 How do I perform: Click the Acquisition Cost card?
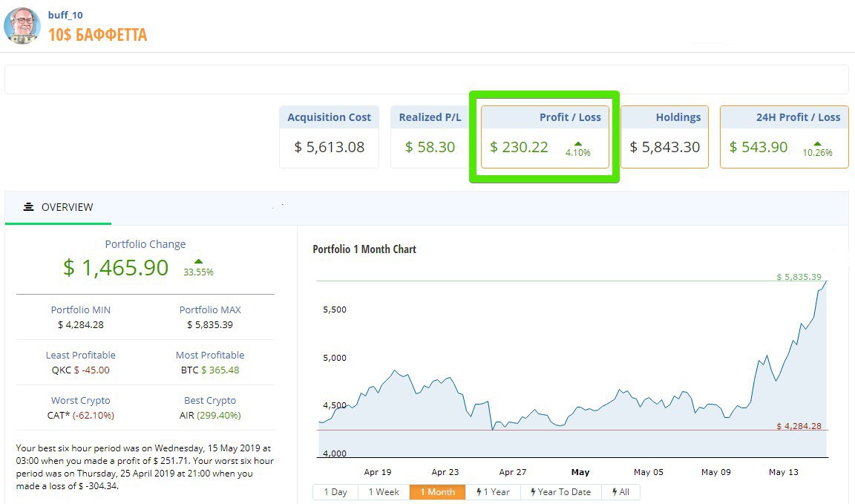329,137
